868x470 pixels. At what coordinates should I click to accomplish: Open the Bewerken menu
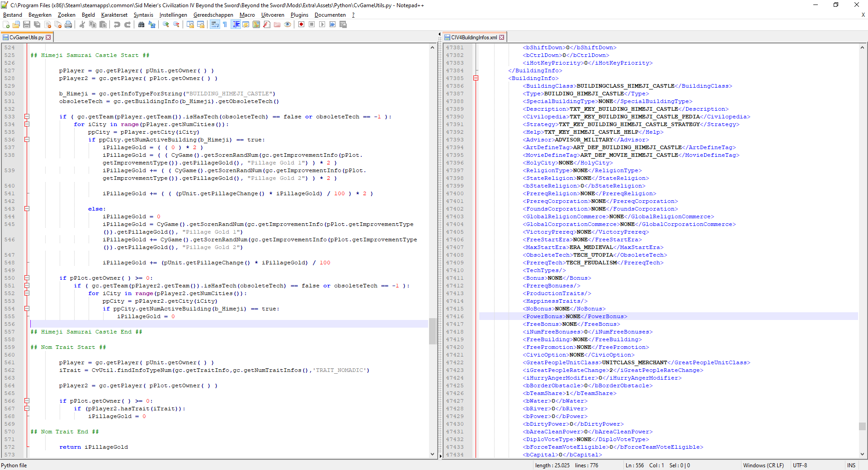pos(40,15)
